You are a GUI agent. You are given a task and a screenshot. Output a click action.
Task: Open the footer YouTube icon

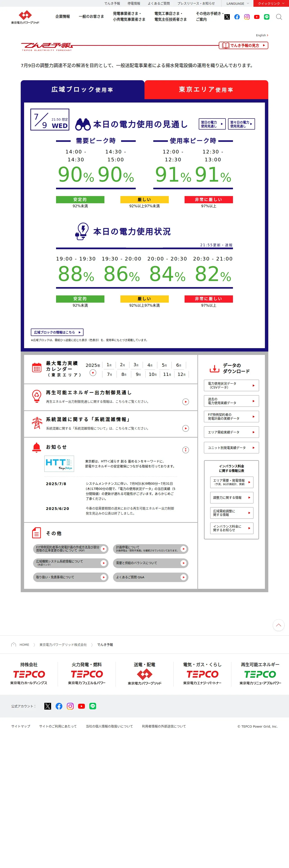pos(81,706)
